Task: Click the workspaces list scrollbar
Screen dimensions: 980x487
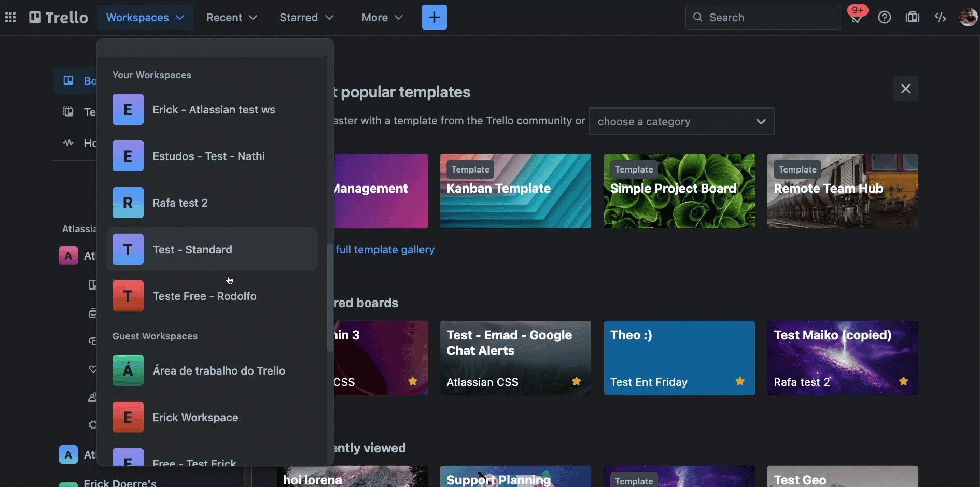Action: (x=330, y=297)
